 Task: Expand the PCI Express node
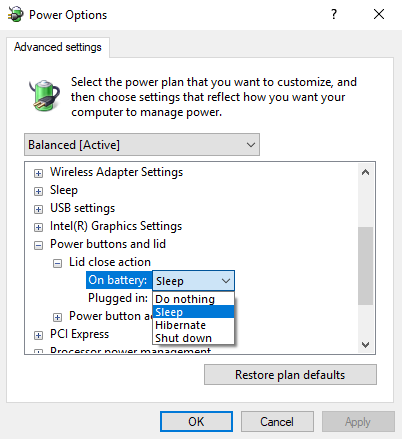(x=39, y=335)
